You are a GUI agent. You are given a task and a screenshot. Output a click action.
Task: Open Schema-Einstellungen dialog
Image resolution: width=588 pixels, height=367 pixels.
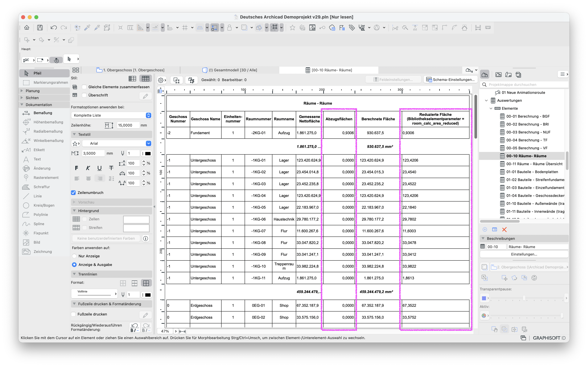451,80
